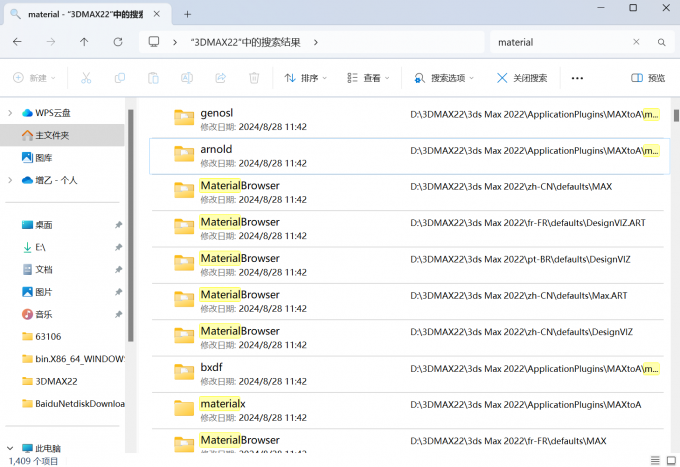Click the forward navigation arrow

tap(51, 42)
